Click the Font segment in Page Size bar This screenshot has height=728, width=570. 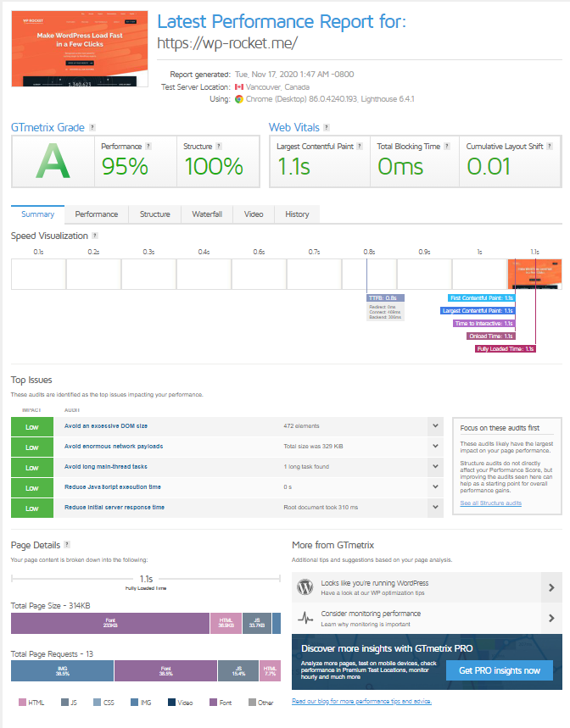click(x=110, y=623)
